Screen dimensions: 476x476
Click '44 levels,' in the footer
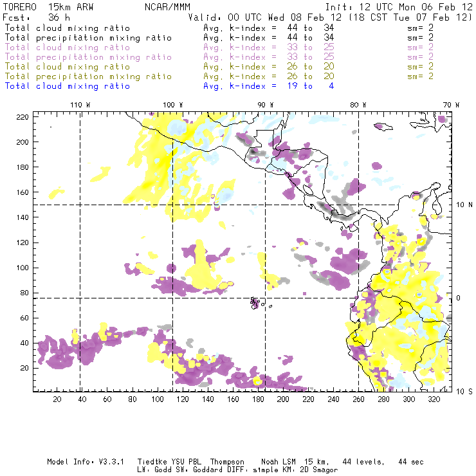363,462
